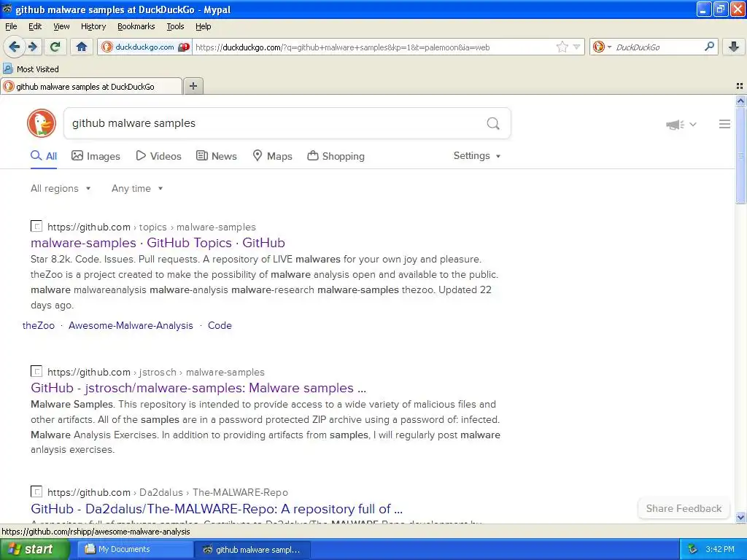Click the DuckDuckGo duck logo
The image size is (747, 560).
click(42, 123)
